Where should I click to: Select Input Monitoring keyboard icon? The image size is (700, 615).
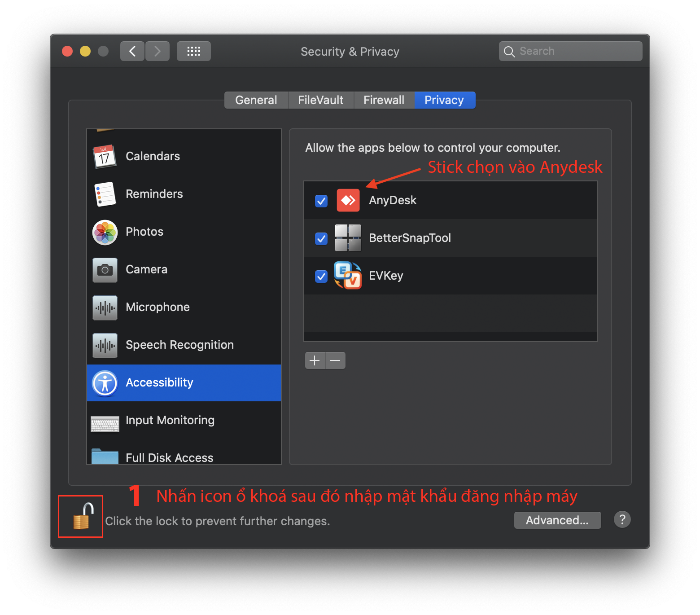(x=105, y=423)
